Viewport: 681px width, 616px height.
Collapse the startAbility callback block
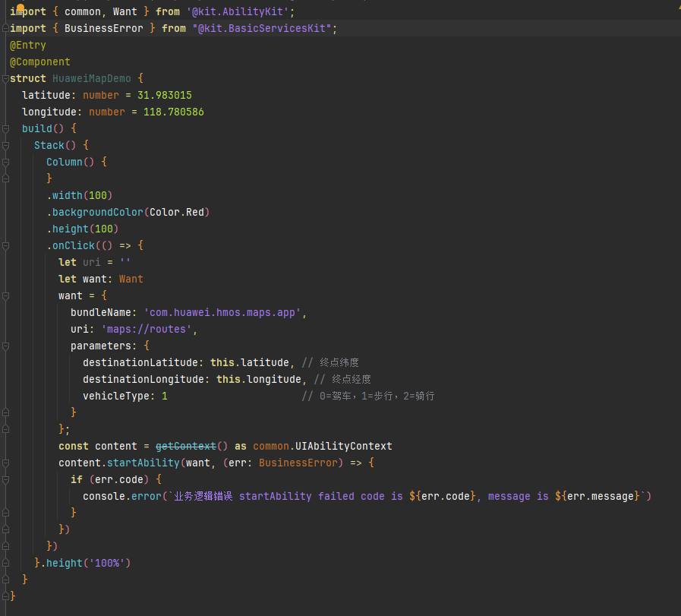pos(5,463)
